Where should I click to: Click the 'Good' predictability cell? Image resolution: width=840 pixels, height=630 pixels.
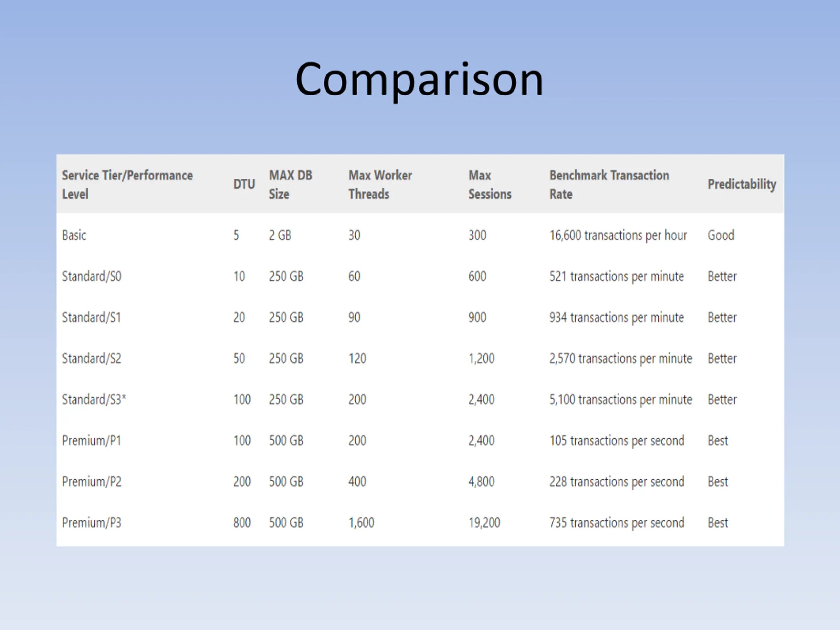tap(721, 235)
